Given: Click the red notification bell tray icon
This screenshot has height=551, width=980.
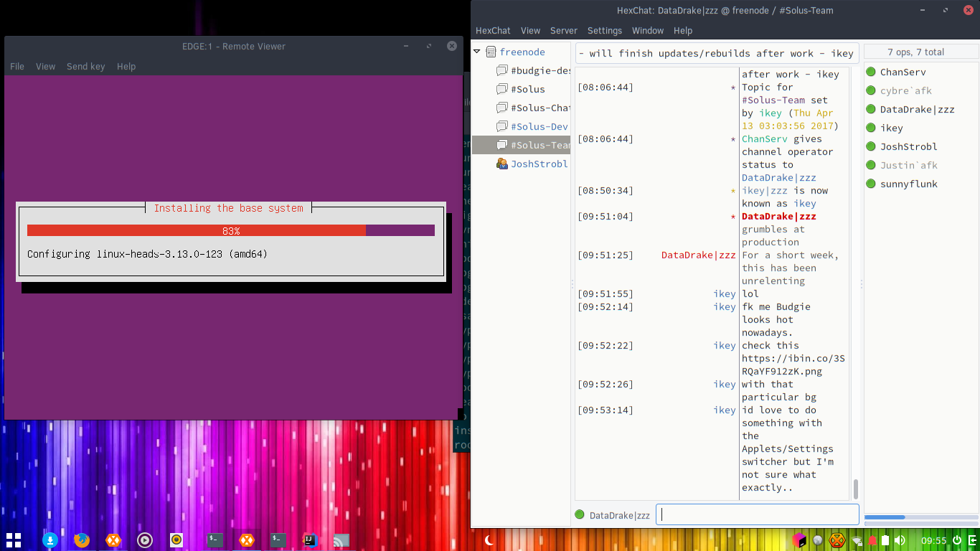Looking at the screenshot, I should tap(872, 540).
